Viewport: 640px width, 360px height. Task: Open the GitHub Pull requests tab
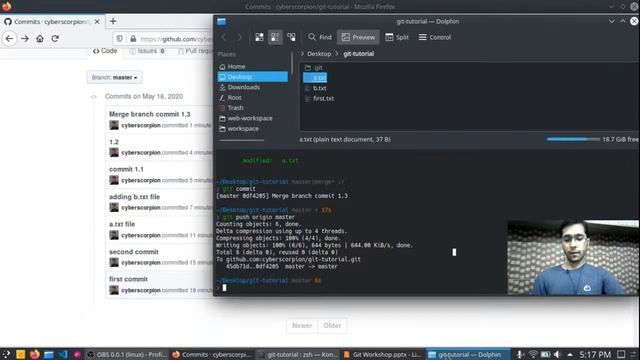(195, 51)
